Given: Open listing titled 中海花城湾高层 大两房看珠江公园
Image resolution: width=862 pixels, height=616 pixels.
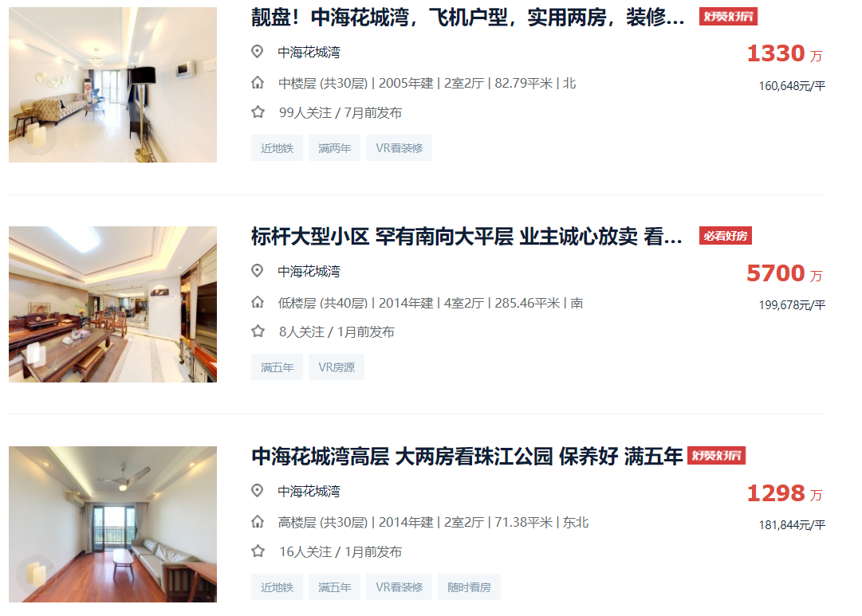Looking at the screenshot, I should pos(466,457).
